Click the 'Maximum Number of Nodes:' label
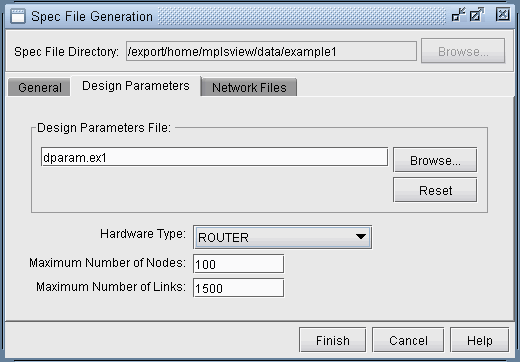Image resolution: width=520 pixels, height=362 pixels. [x=107, y=263]
